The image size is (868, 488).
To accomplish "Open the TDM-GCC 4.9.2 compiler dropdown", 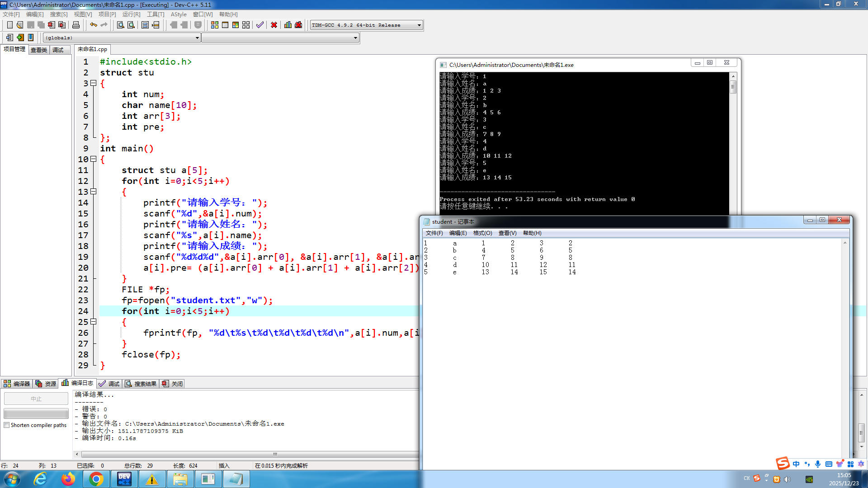I will pyautogui.click(x=419, y=25).
